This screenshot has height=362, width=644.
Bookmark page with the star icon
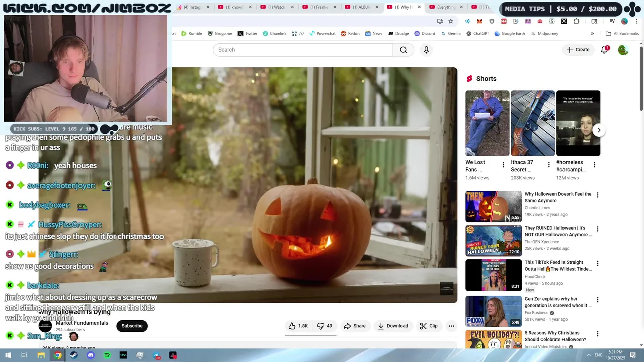[451, 21]
